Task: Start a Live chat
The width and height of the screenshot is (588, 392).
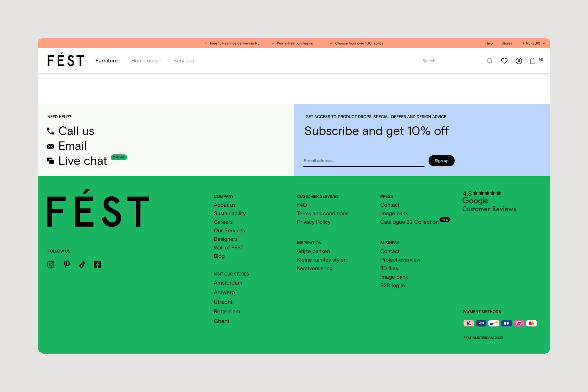Action: 83,161
